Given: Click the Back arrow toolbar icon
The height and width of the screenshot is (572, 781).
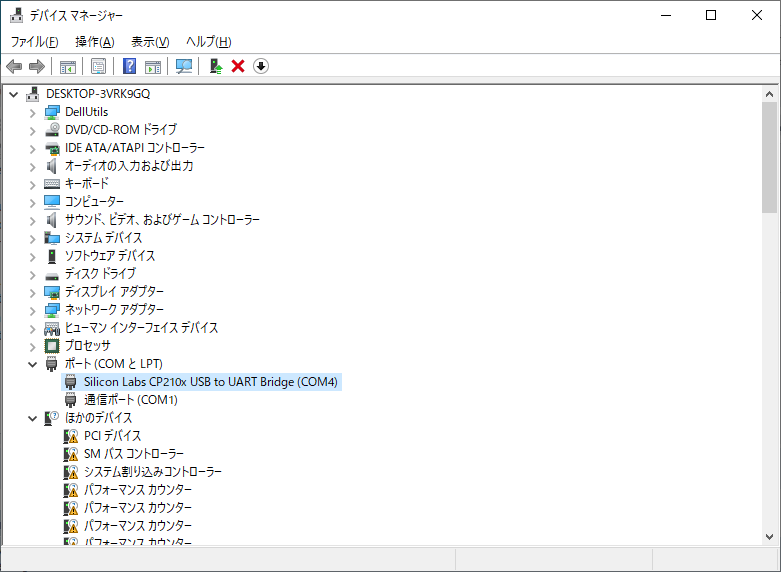Looking at the screenshot, I should [14, 66].
